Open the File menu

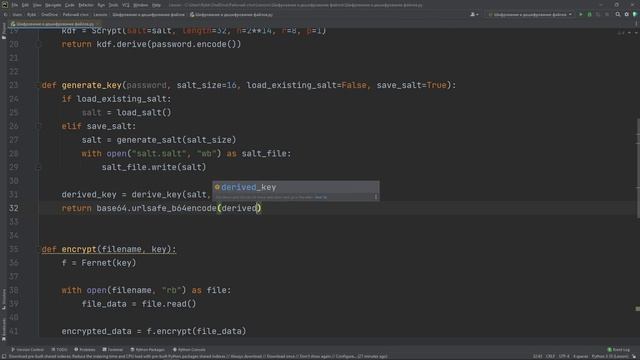(15, 5)
